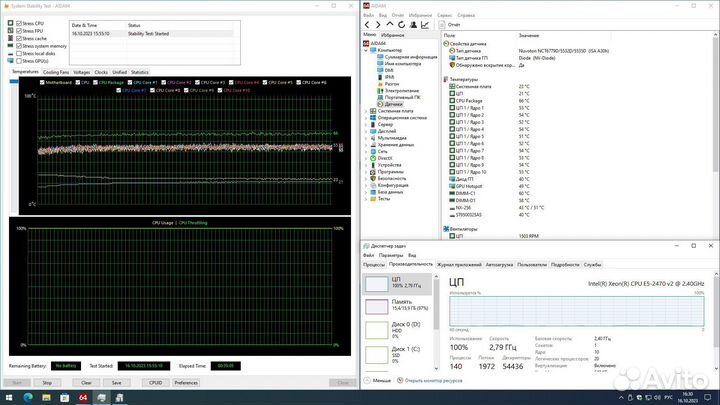This screenshot has height=405, width=720.
Task: Expand the Хранение данных tree node
Action: click(x=366, y=145)
